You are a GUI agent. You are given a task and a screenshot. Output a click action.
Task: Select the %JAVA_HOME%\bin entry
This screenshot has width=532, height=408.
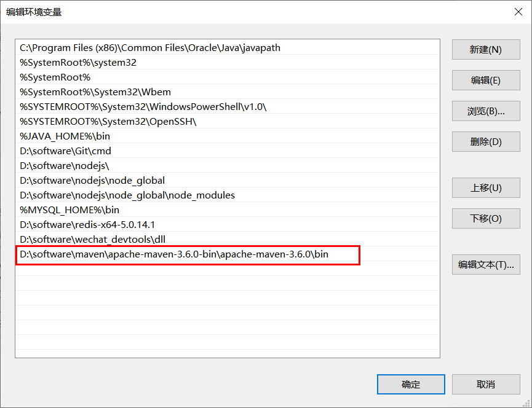coord(228,136)
